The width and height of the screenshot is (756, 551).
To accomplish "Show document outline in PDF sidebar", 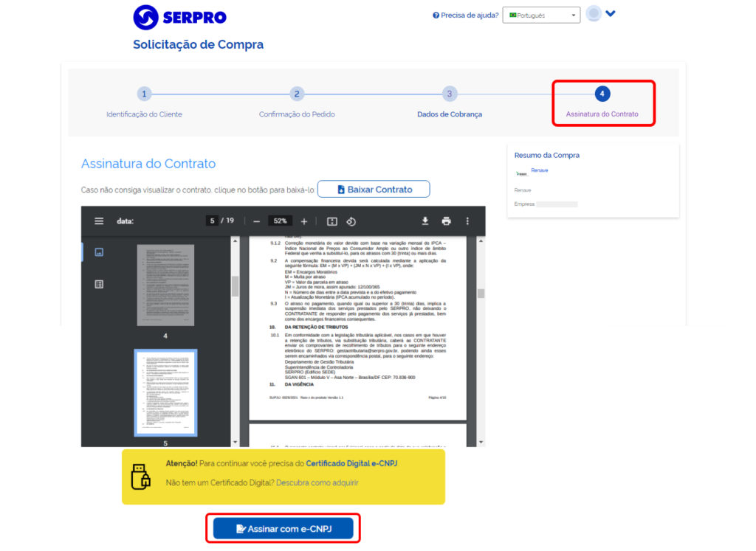I will pyautogui.click(x=99, y=284).
